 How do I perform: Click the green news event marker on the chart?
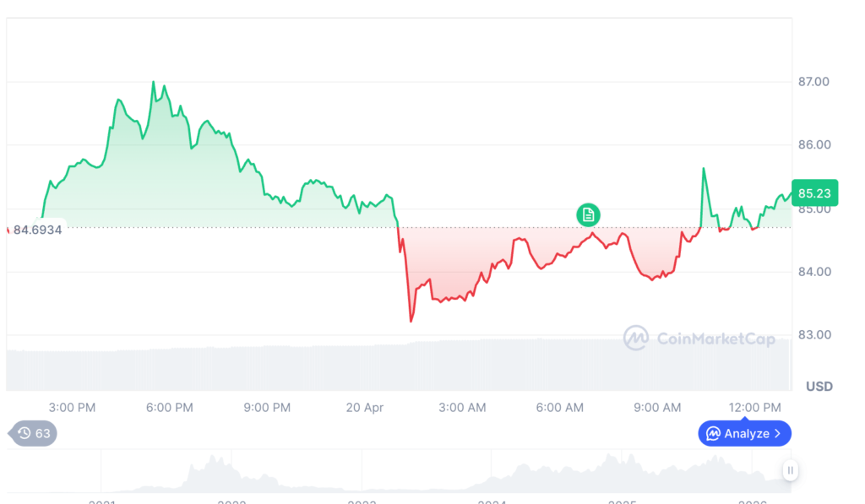pos(587,215)
